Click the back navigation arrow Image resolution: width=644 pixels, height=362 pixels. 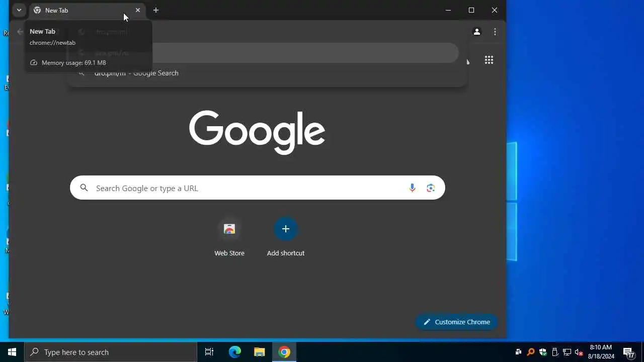coord(20,32)
